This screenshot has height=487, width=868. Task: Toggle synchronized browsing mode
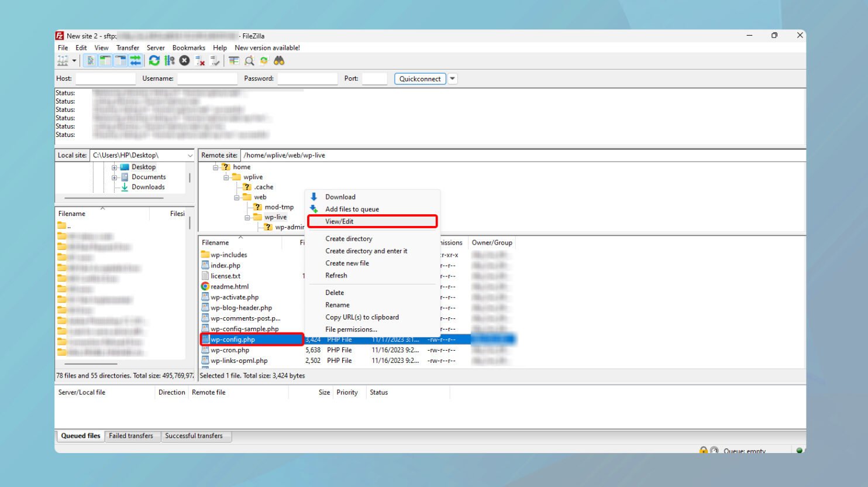point(264,60)
